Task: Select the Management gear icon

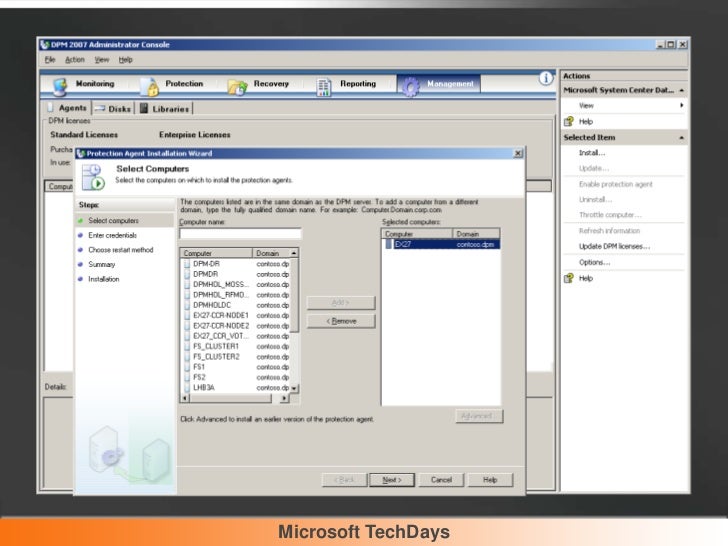Action: coord(410,86)
